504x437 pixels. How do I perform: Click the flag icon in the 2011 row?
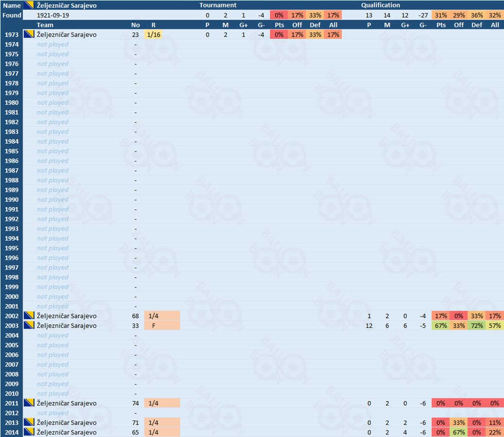29,403
